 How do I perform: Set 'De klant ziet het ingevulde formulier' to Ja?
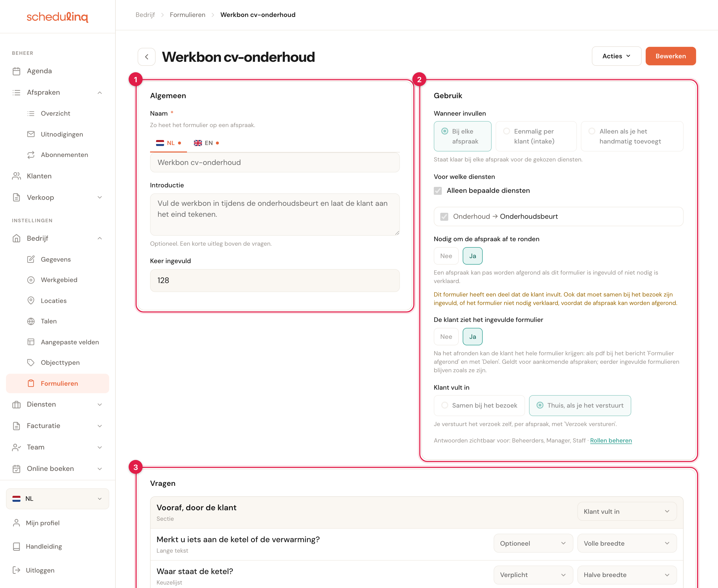(473, 337)
